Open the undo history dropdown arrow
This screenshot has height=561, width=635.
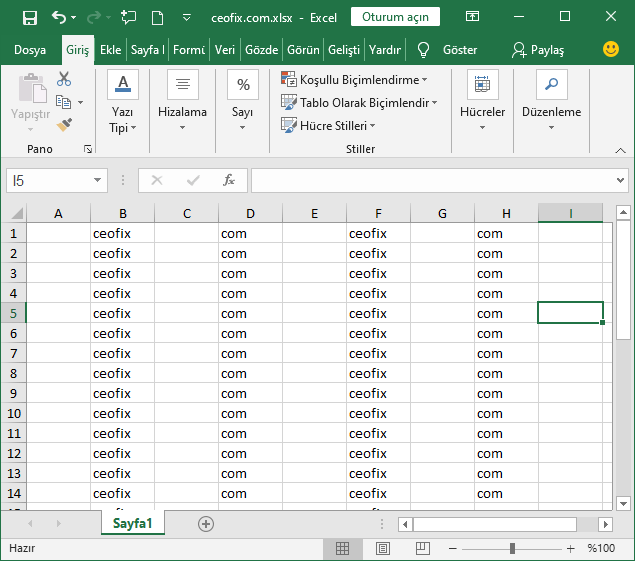click(x=73, y=17)
